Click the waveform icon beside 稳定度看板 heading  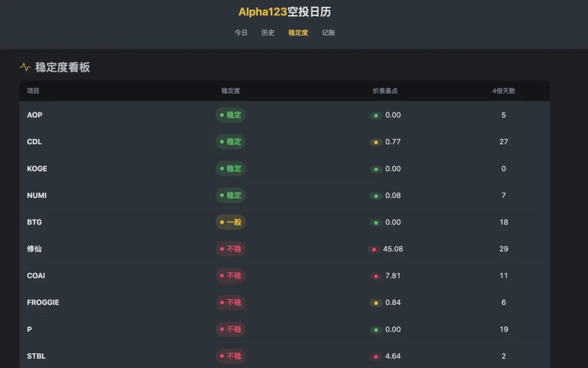(x=25, y=67)
